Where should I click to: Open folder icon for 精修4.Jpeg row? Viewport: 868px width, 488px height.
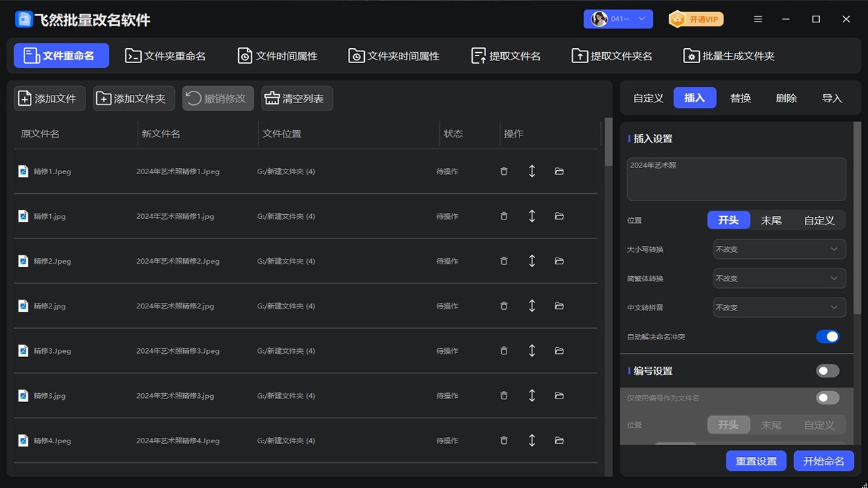point(559,441)
